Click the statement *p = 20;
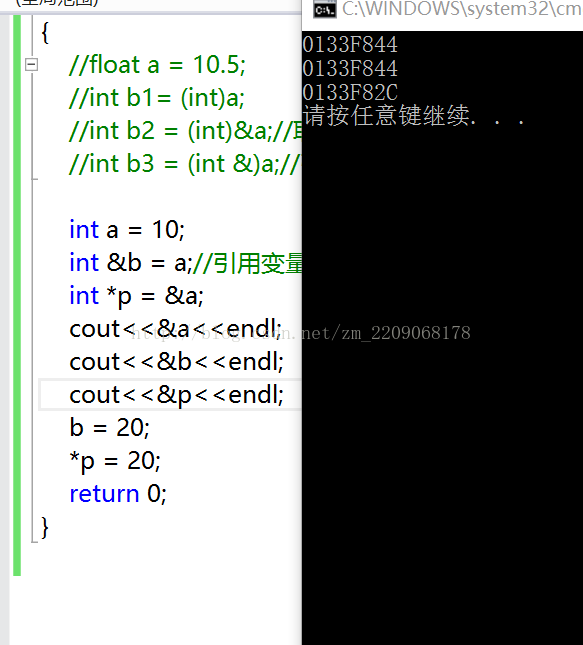This screenshot has height=645, width=583. pyautogui.click(x=115, y=461)
